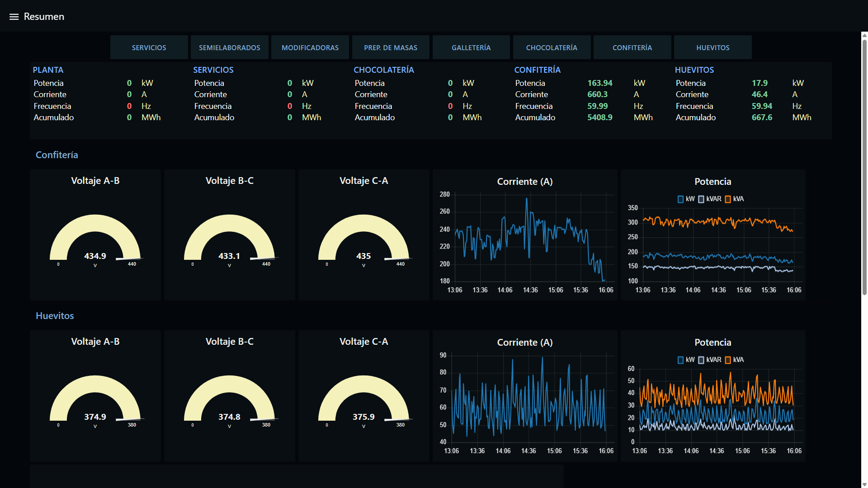Toggle kW series in Confitería Potencia chart
Image resolution: width=868 pixels, height=488 pixels.
pos(686,199)
